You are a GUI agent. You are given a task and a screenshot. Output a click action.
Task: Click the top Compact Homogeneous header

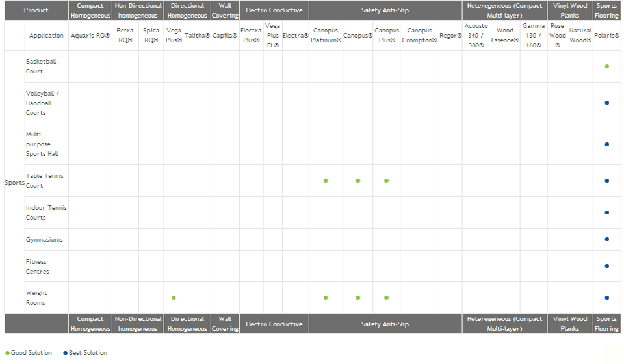(90, 10)
